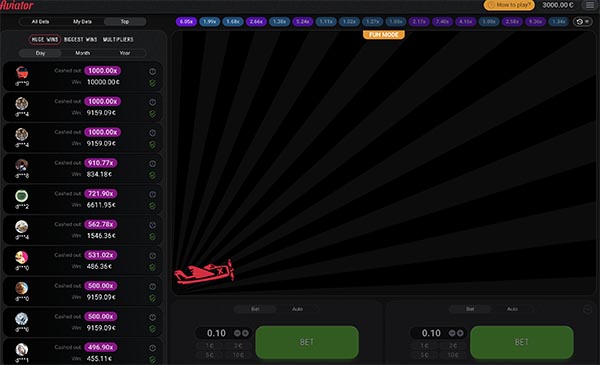Check fairness shield on the 562.78x row
This screenshot has width=600, height=365.
[x=152, y=236]
